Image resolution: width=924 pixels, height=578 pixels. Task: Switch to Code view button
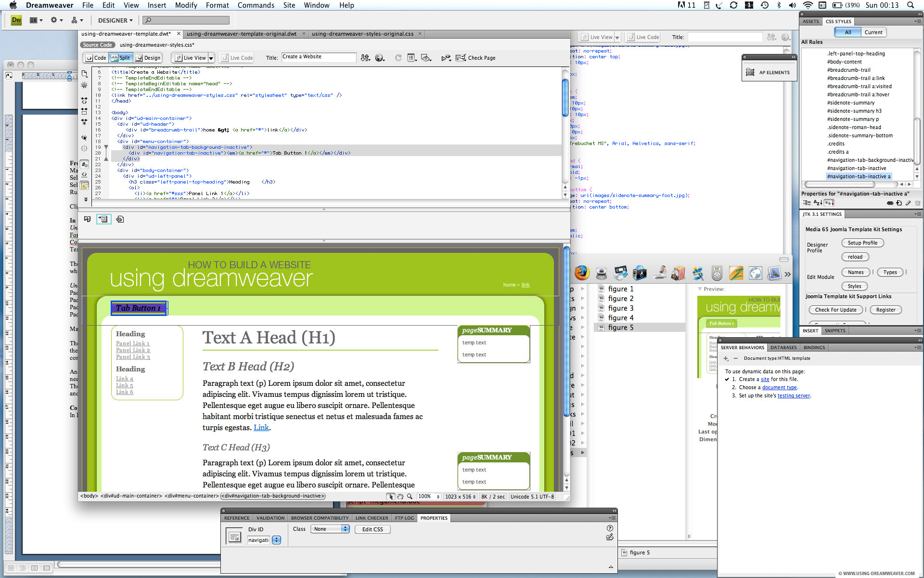coord(96,58)
